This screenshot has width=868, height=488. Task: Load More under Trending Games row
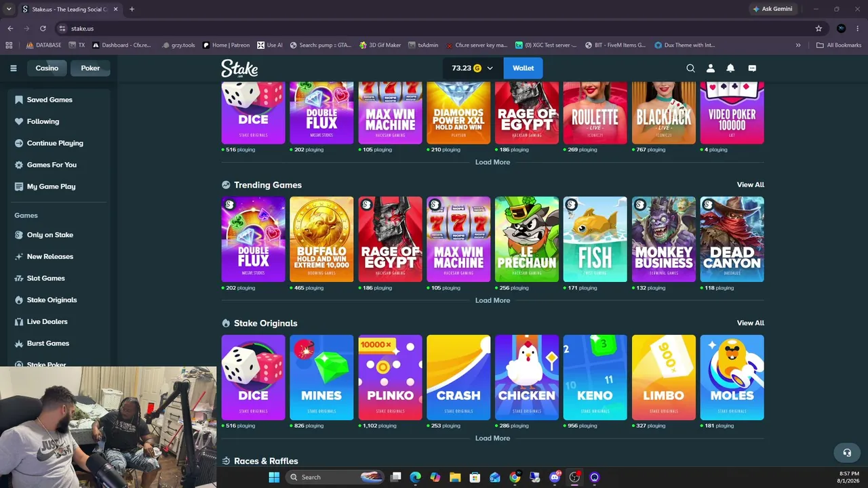pos(492,300)
